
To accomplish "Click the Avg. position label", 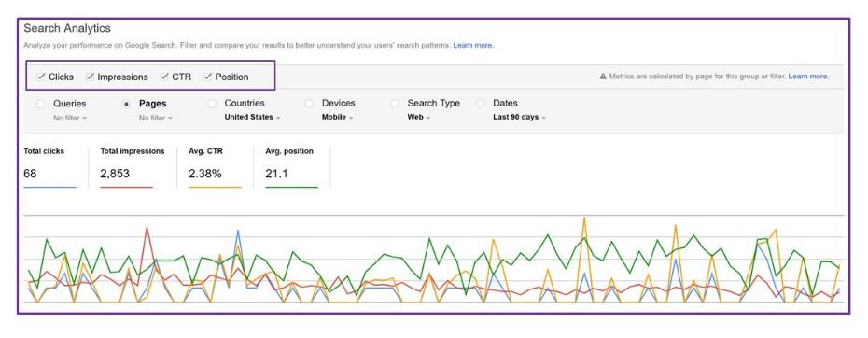I will 289,150.
